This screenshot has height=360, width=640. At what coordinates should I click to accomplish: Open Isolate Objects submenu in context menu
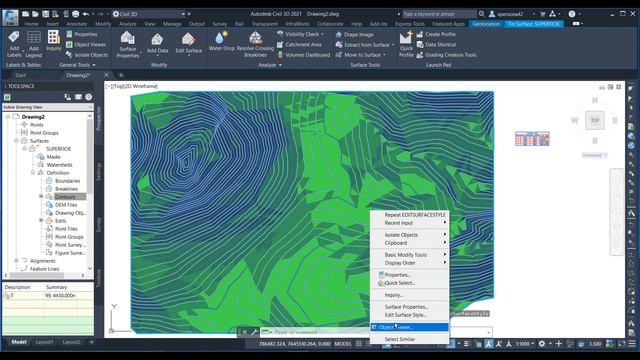point(409,235)
